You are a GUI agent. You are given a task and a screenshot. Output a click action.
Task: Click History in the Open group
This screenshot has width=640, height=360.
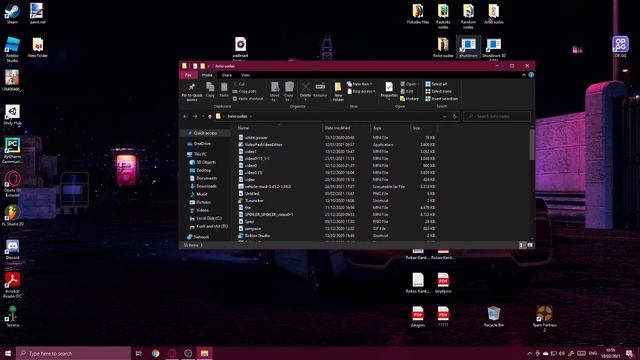coord(409,99)
